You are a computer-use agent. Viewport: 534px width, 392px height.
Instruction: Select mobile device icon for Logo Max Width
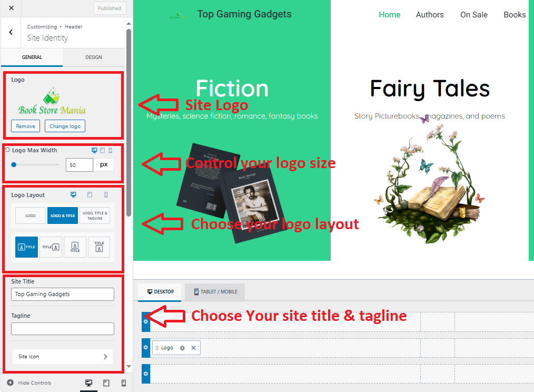pyautogui.click(x=110, y=150)
